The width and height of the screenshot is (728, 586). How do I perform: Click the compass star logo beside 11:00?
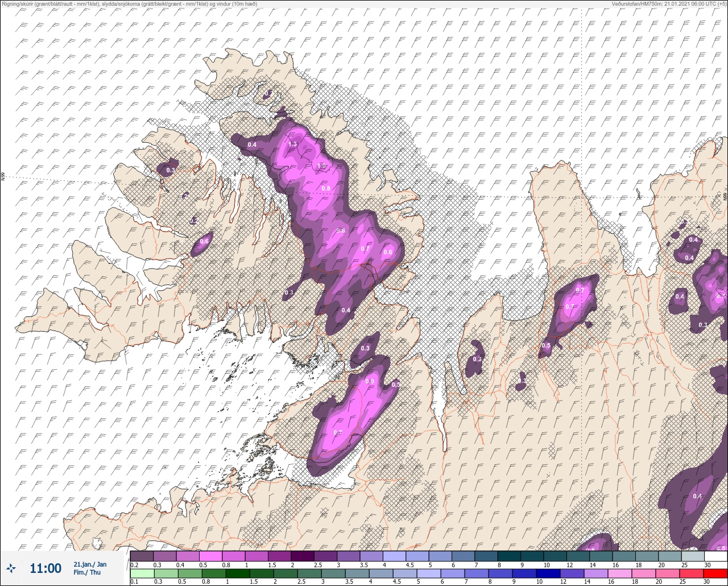coord(11,568)
